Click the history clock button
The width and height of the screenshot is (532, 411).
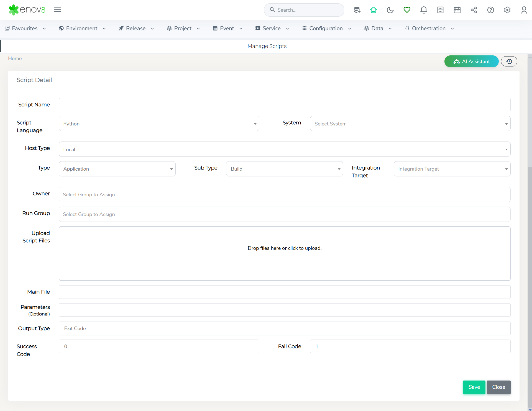pos(509,61)
